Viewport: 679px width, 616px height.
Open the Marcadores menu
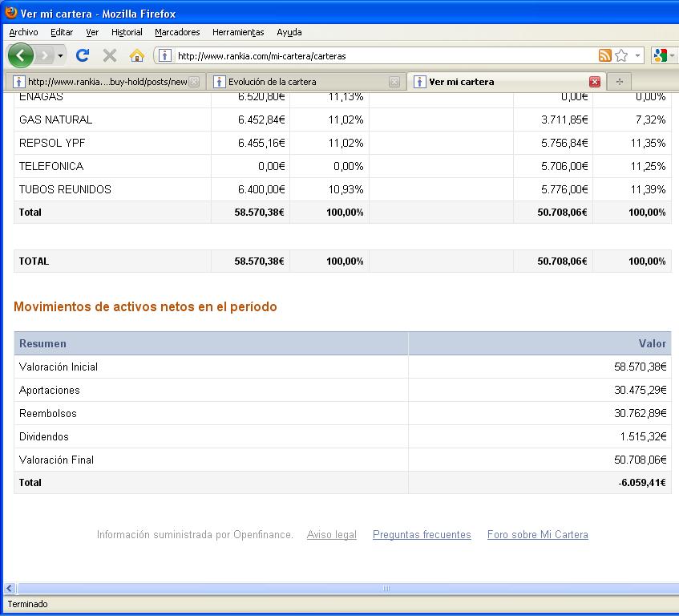[x=177, y=32]
